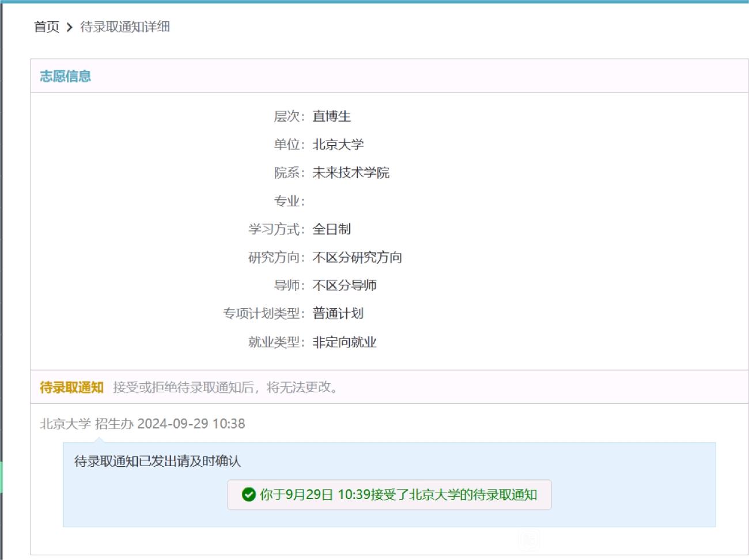Click the 专项计划类型: label
This screenshot has height=560, width=749.
pos(264,313)
